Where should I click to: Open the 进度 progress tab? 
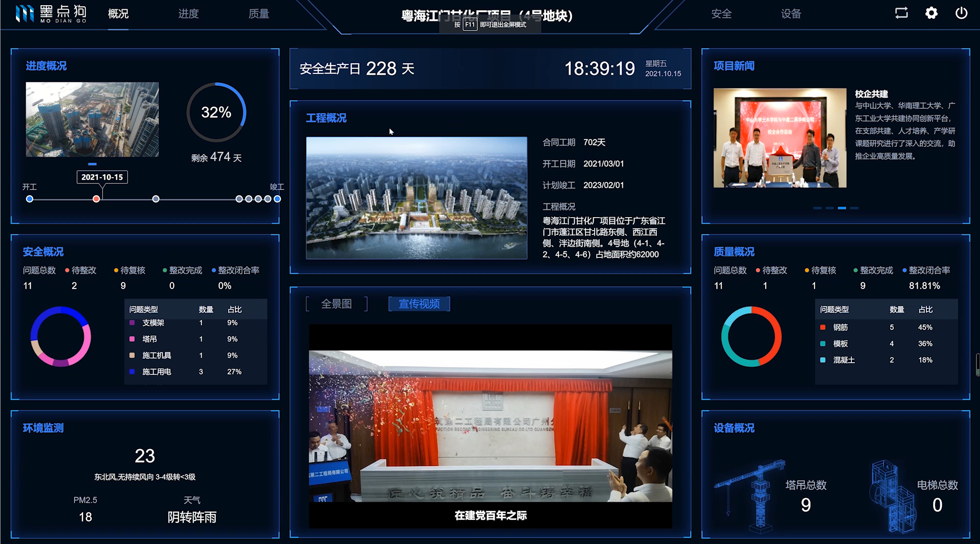(188, 14)
